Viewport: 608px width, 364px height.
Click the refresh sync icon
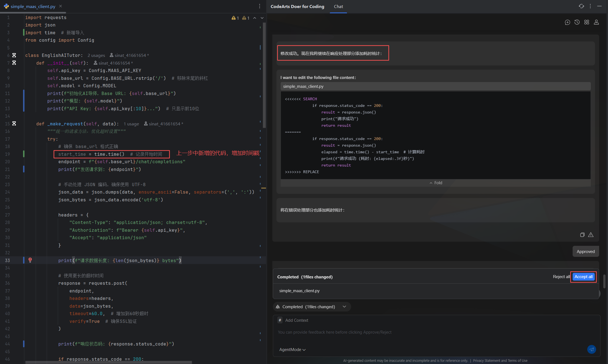[x=581, y=6]
